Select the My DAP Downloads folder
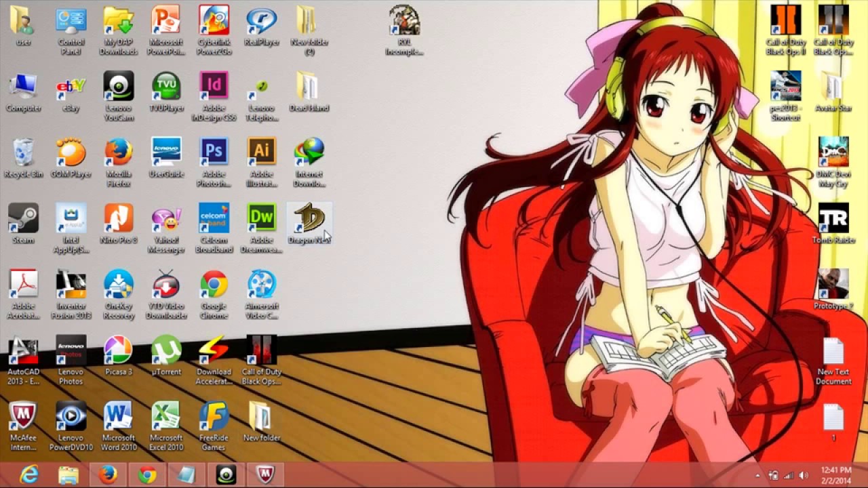The image size is (868, 488). [119, 31]
